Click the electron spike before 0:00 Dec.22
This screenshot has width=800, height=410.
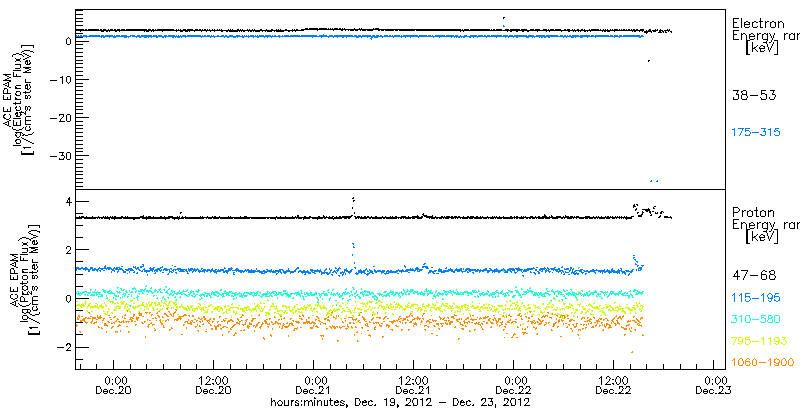(504, 22)
